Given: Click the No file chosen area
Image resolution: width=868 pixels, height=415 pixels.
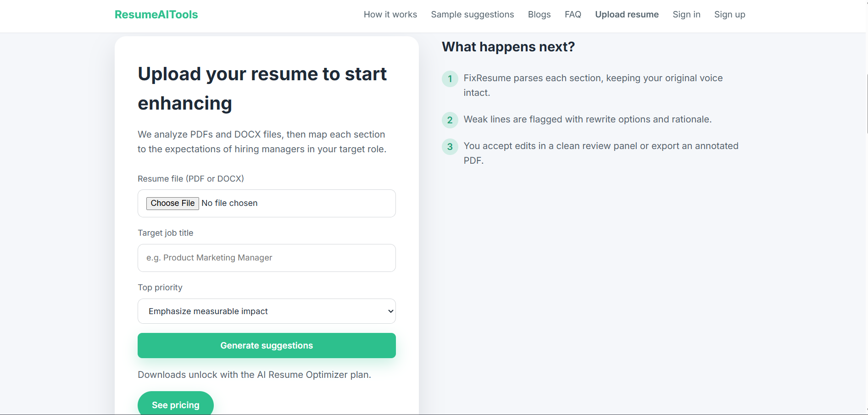Looking at the screenshot, I should (x=229, y=203).
